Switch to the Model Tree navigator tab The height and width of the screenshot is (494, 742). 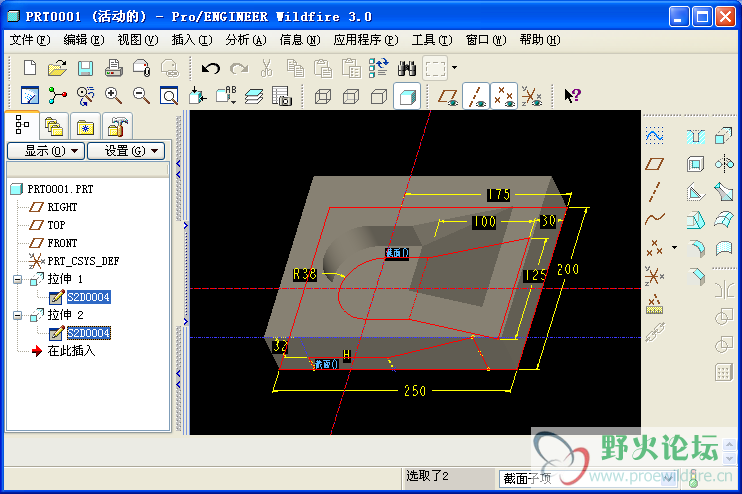pyautogui.click(x=22, y=125)
